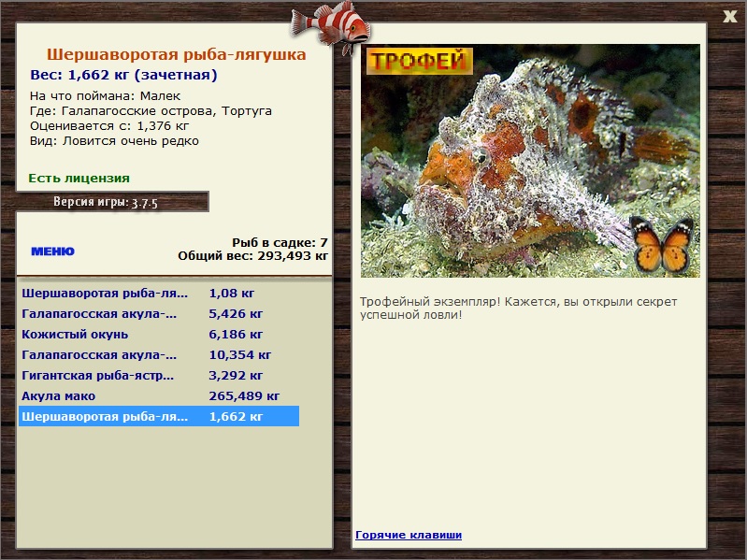Viewport: 747px width, 560px height.
Task: Open the Горячие клавиши link
Action: 409,535
